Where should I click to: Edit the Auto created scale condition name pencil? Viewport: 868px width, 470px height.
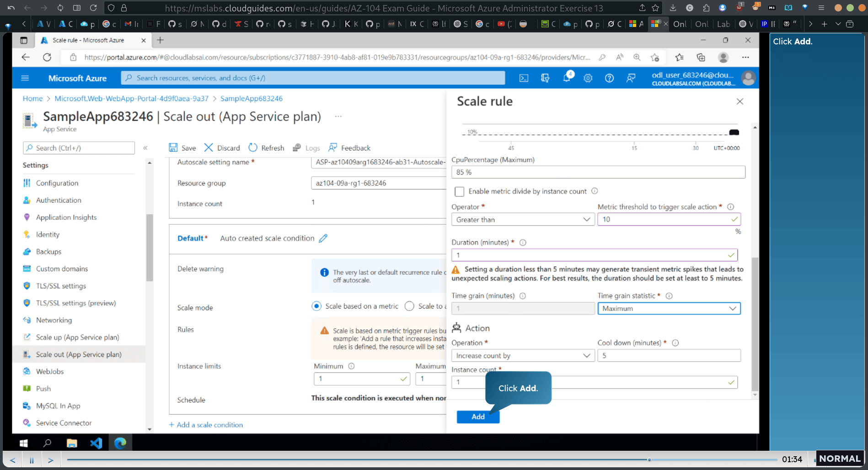tap(323, 238)
